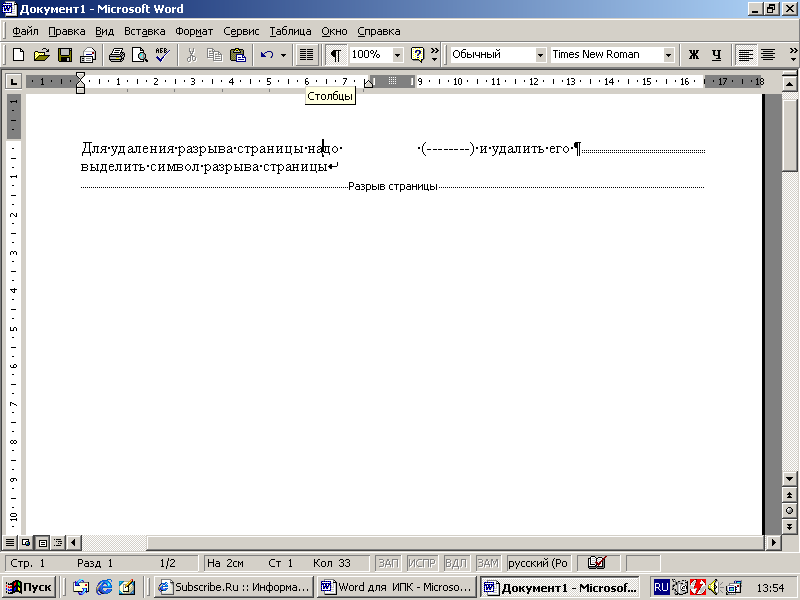
Task: Open Select Browse Object circle button
Action: (789, 511)
